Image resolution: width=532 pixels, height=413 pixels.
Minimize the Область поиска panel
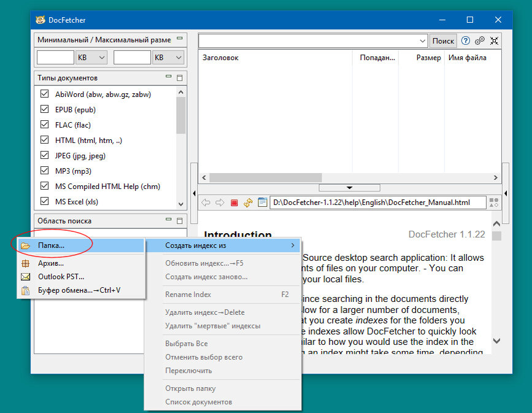pos(169,219)
